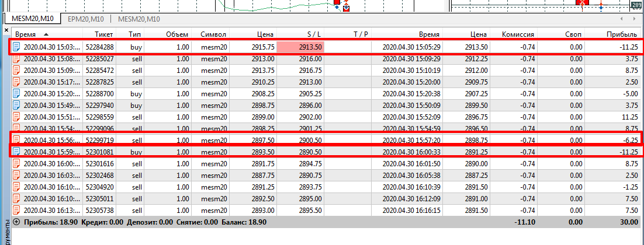This screenshot has height=245, width=644.
Task: Click the order icon of ticket 52284288
Action: 16,47
